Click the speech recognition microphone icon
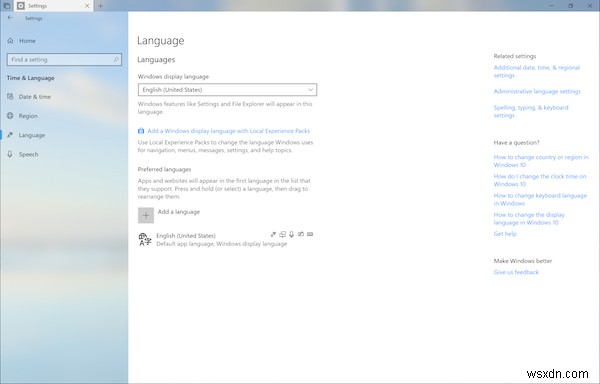This screenshot has width=600, height=384. coord(292,234)
